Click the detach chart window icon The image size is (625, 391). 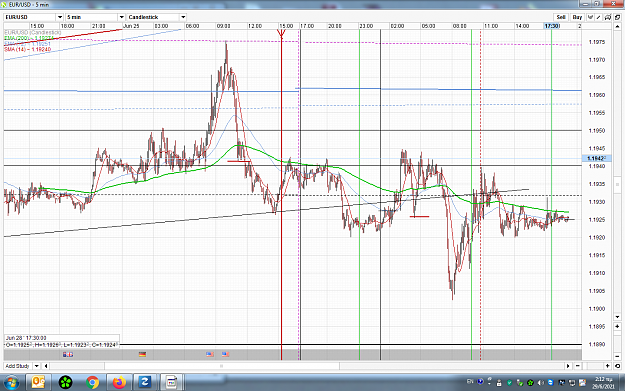tap(617, 17)
